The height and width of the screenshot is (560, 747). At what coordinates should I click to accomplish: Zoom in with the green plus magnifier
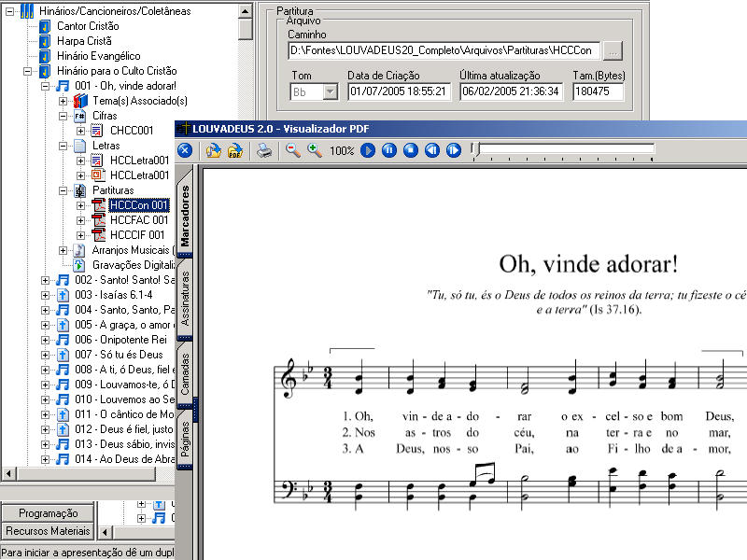[315, 150]
